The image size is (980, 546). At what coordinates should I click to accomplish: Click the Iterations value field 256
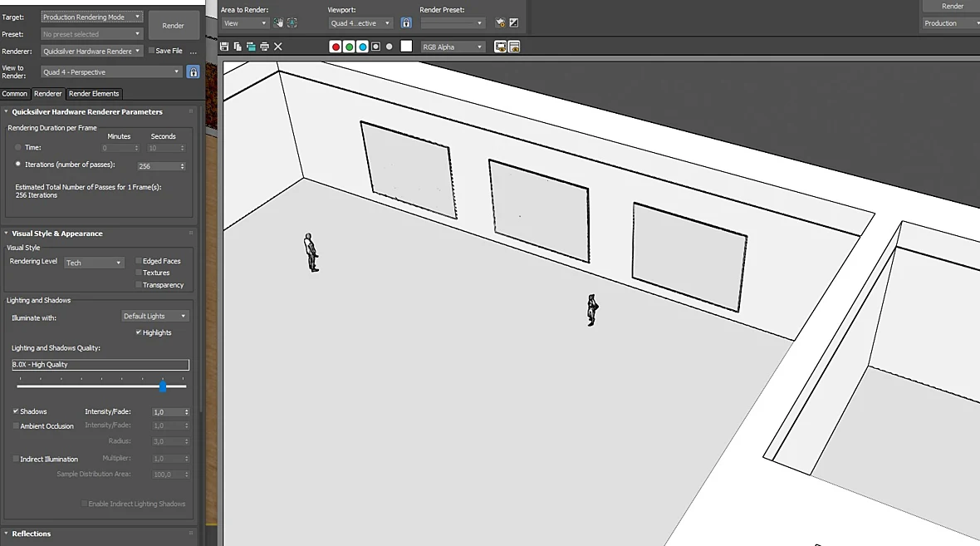coord(158,166)
